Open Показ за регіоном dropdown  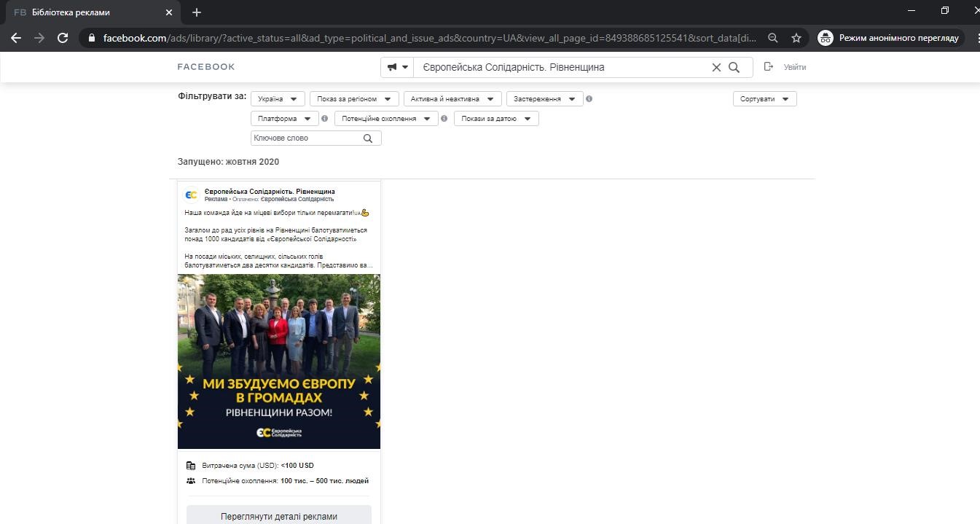tap(354, 98)
